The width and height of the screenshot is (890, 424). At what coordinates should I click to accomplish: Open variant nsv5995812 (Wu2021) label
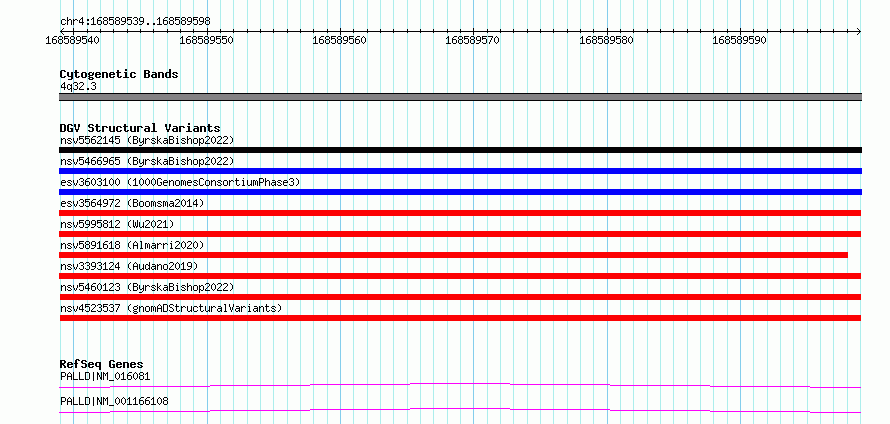(x=117, y=224)
